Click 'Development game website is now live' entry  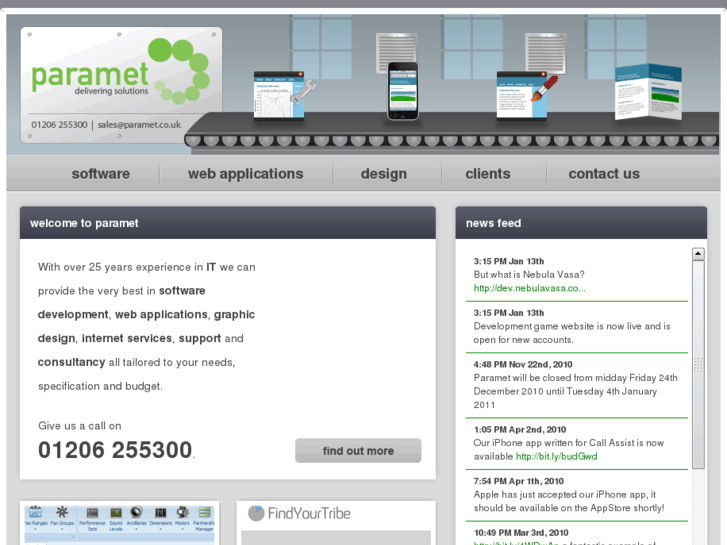(572, 333)
